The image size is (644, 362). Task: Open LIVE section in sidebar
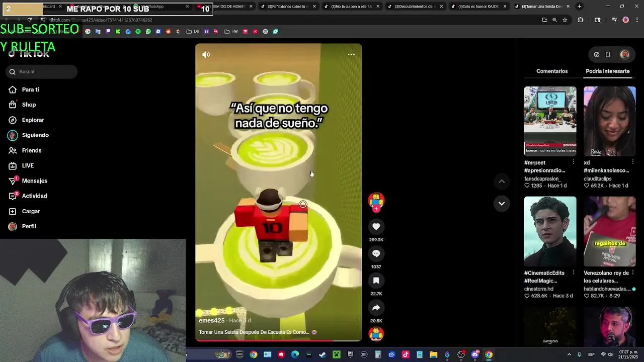pos(28,165)
